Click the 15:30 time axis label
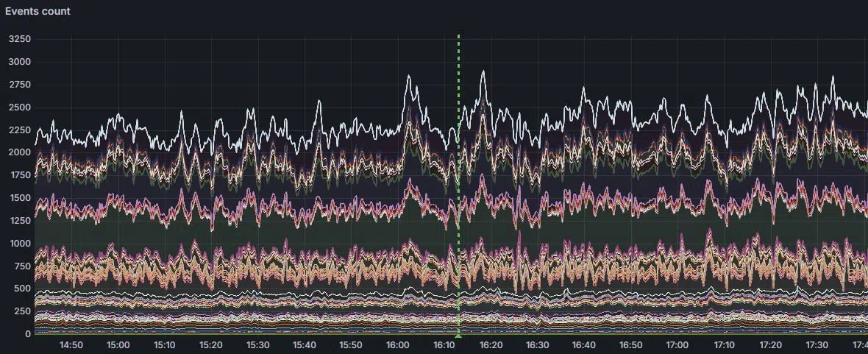 257,344
